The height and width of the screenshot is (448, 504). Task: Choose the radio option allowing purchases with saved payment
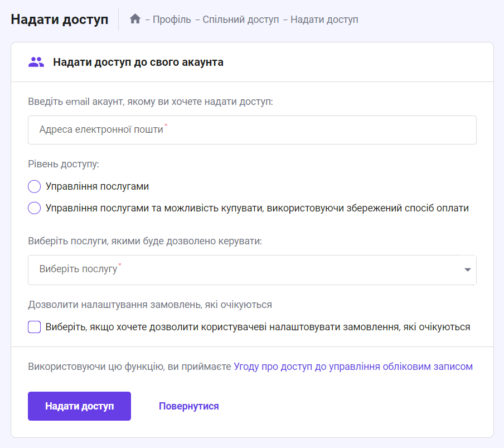click(x=35, y=208)
